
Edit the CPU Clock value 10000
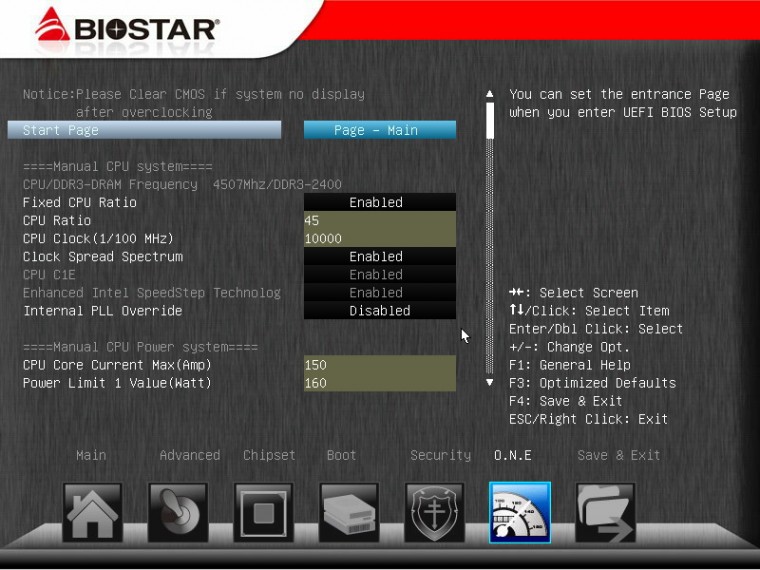pos(380,238)
